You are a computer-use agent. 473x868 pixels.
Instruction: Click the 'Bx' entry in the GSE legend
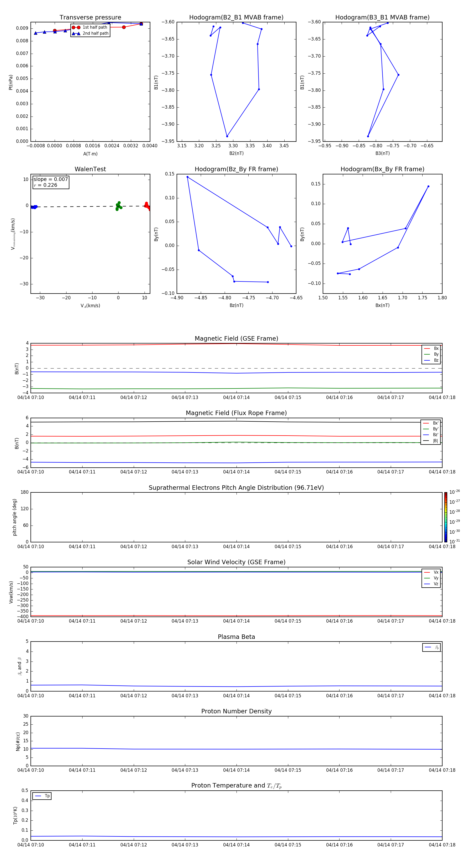coord(431,349)
